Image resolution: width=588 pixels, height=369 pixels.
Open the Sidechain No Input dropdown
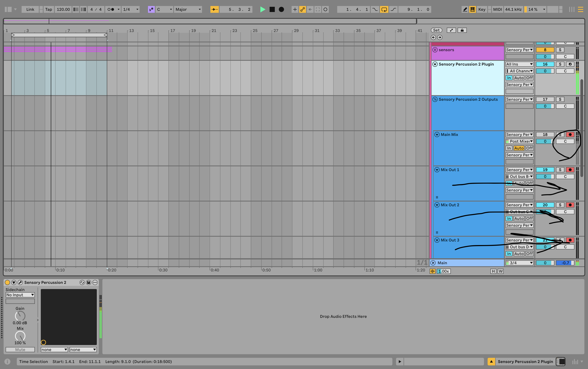20,295
